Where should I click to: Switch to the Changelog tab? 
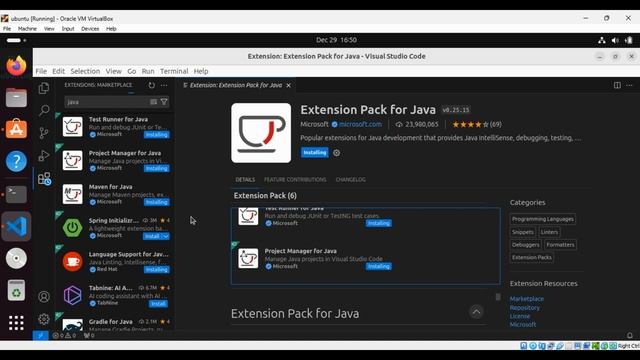(x=351, y=180)
